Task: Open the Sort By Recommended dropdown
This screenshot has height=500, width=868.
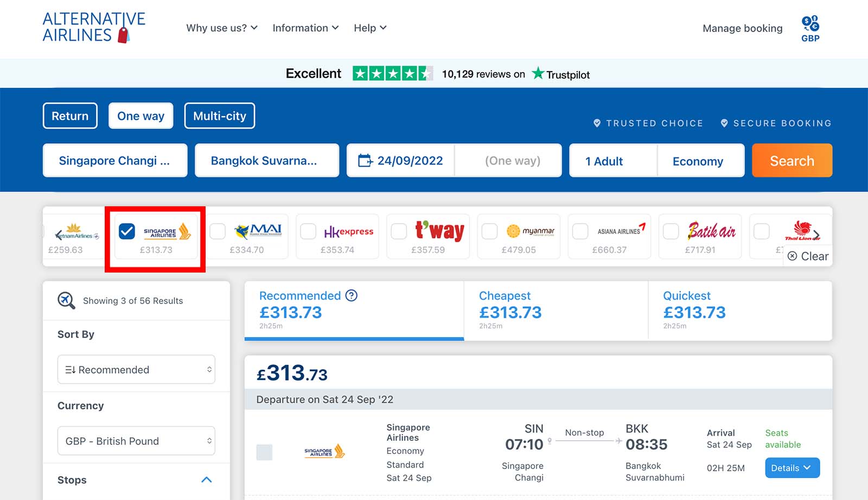Action: [x=136, y=370]
